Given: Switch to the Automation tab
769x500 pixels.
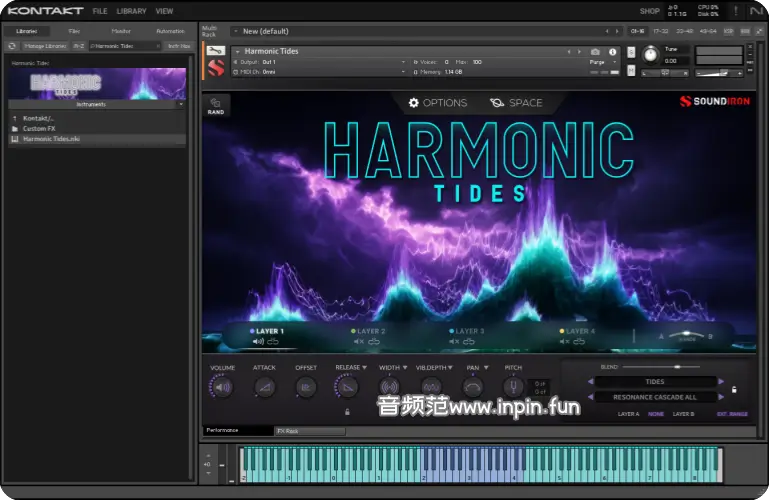Looking at the screenshot, I should click(x=170, y=31).
